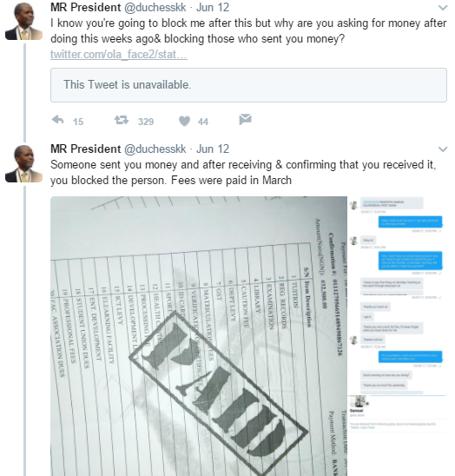The width and height of the screenshot is (455, 476).
Task: Show the 329 retweets count
Action: 146,122
